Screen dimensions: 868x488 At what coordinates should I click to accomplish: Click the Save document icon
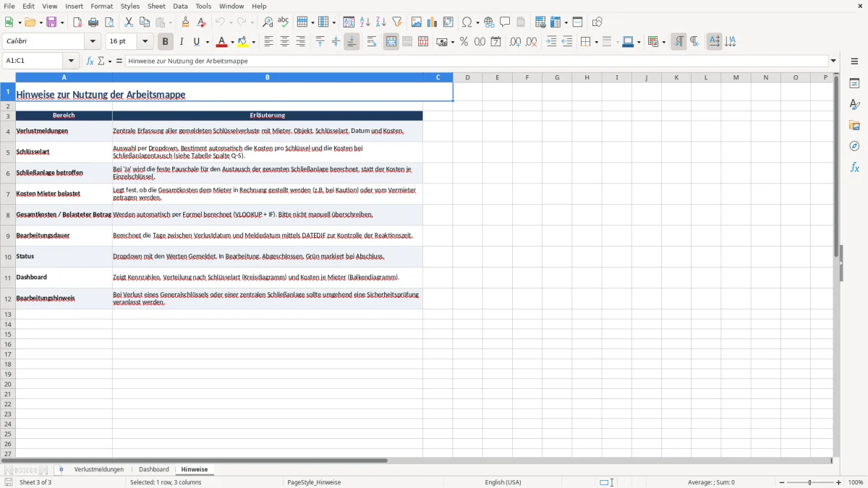coord(51,22)
